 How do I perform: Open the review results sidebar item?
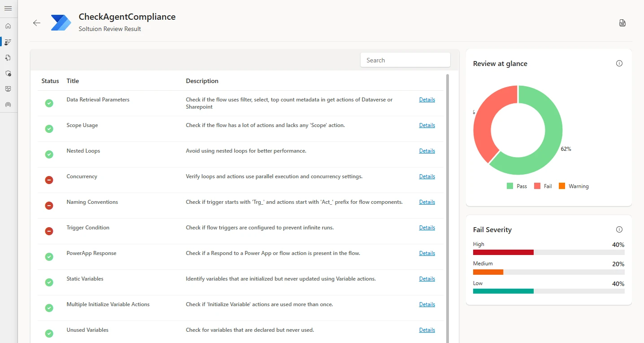8,41
